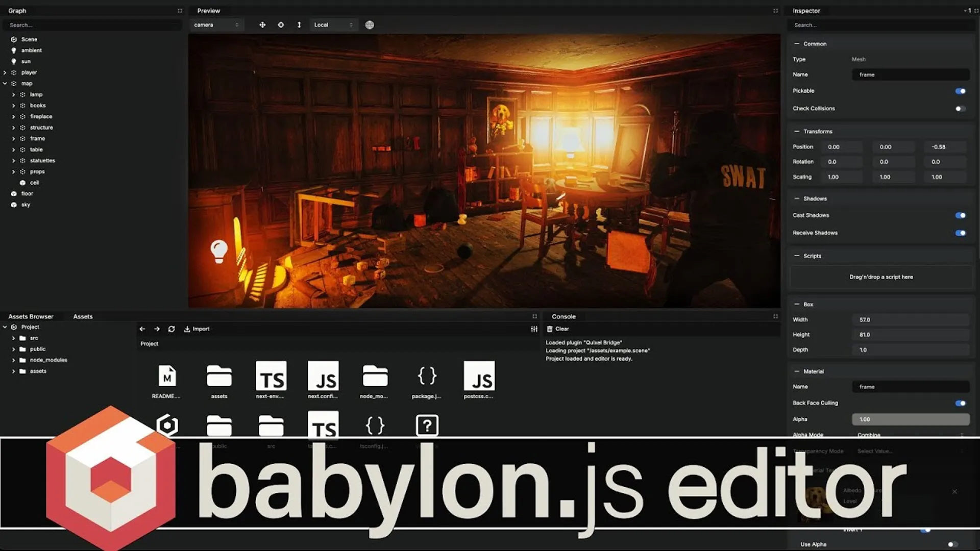
Task: Select the rotation gizmo tool
Action: tap(281, 24)
